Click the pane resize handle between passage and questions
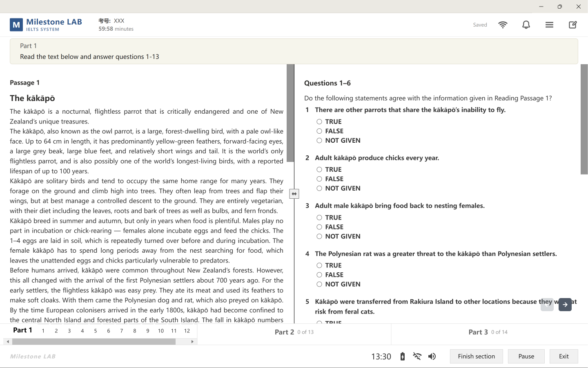Screen dimensions: 588x368 tap(294, 194)
